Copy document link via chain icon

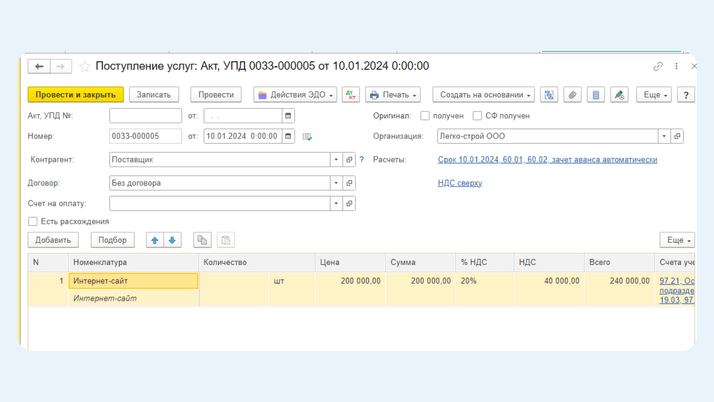click(658, 67)
